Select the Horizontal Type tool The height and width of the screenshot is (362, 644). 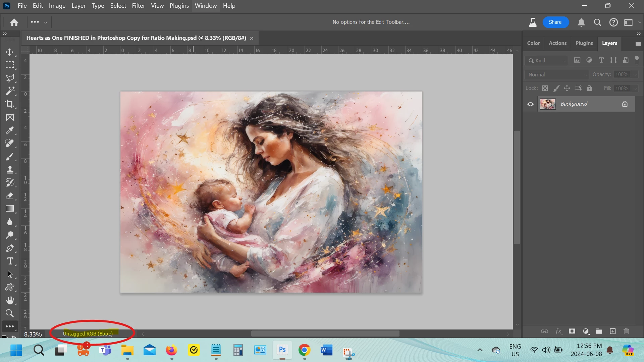click(10, 261)
